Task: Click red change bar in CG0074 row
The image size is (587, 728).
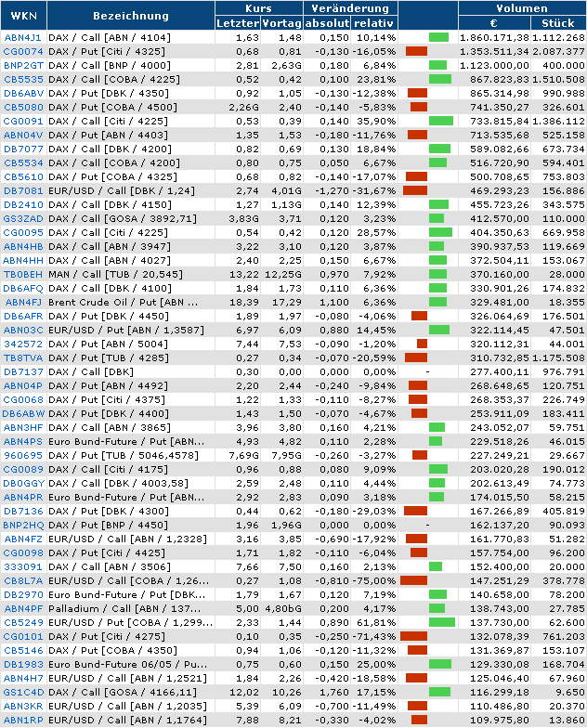Action: 416,52
